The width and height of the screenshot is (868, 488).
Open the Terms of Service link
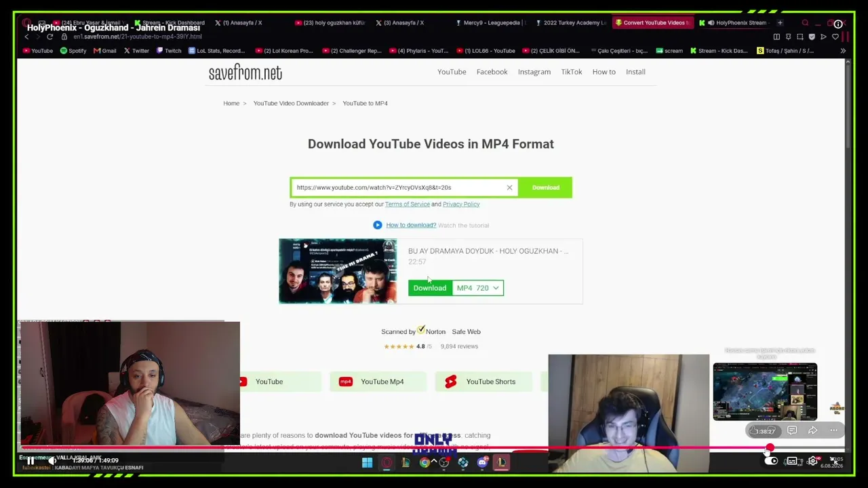408,204
